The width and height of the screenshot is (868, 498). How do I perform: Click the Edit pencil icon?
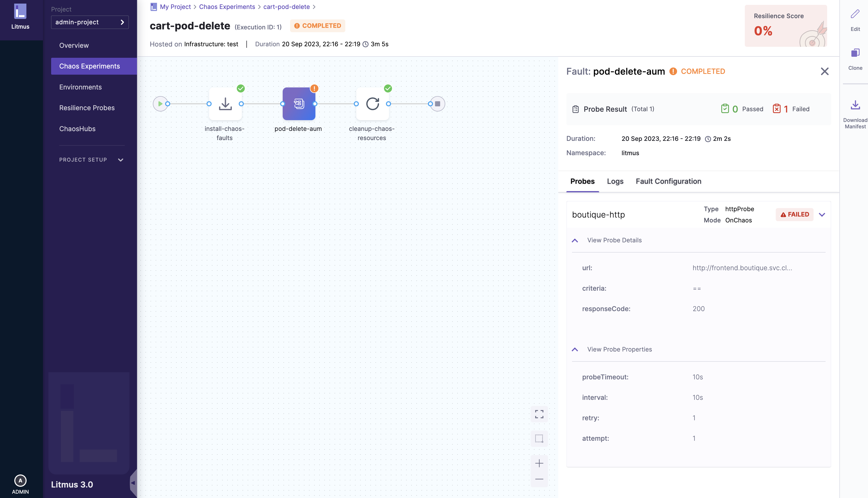coord(855,14)
